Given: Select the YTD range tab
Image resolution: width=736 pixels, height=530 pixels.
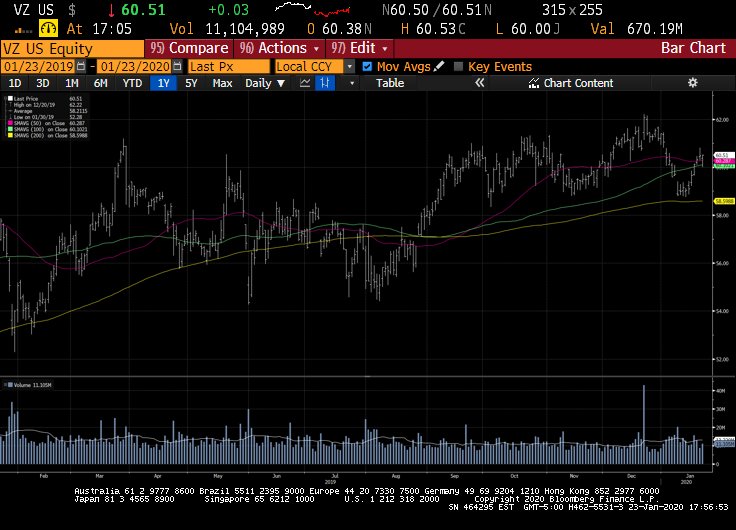Looking at the screenshot, I should pos(132,83).
